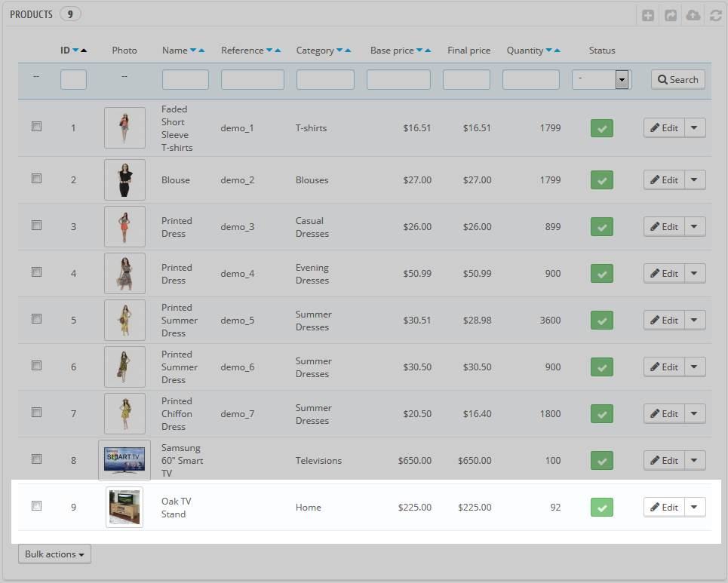Expand the Bulk actions dropdown
Image resolution: width=728 pixels, height=583 pixels.
[54, 554]
